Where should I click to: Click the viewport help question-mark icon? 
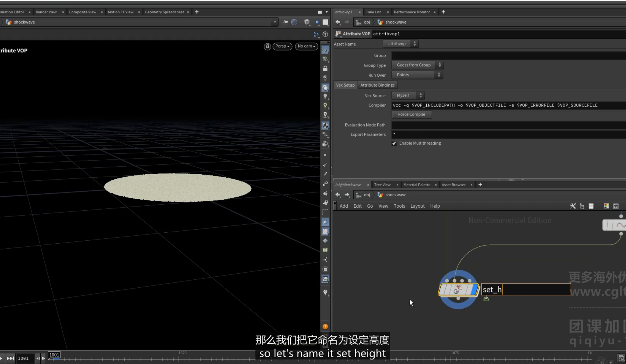point(325,34)
